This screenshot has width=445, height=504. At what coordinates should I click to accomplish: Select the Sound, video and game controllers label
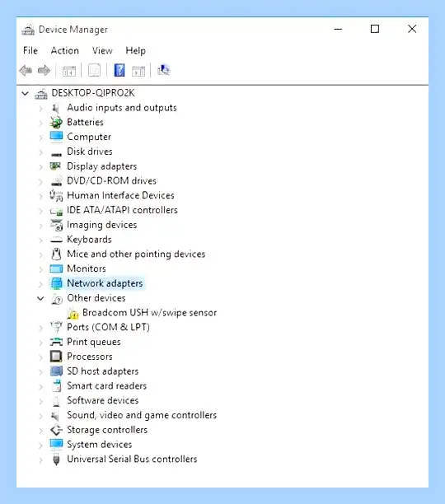click(142, 415)
